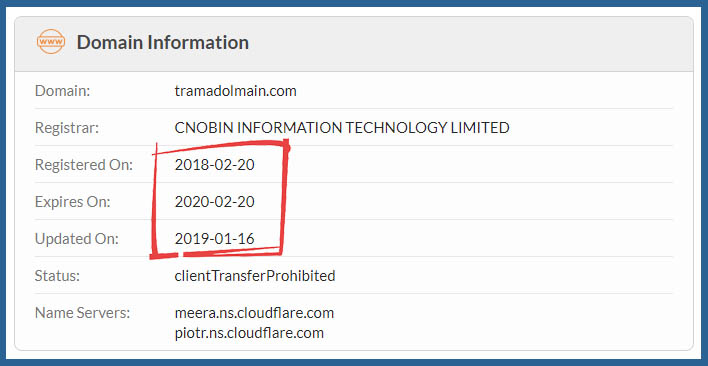
Task: Click the meera.ns.cloudflare.com name server
Action: tap(254, 313)
